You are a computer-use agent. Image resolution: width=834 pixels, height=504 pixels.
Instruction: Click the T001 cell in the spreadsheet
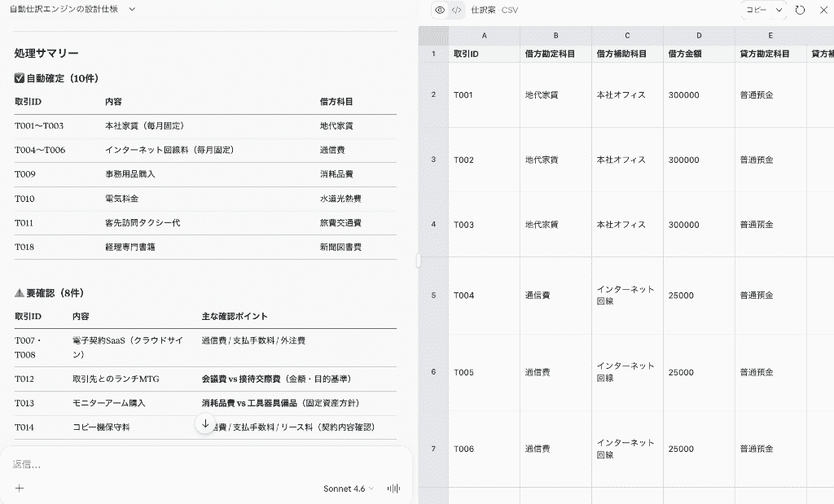484,94
